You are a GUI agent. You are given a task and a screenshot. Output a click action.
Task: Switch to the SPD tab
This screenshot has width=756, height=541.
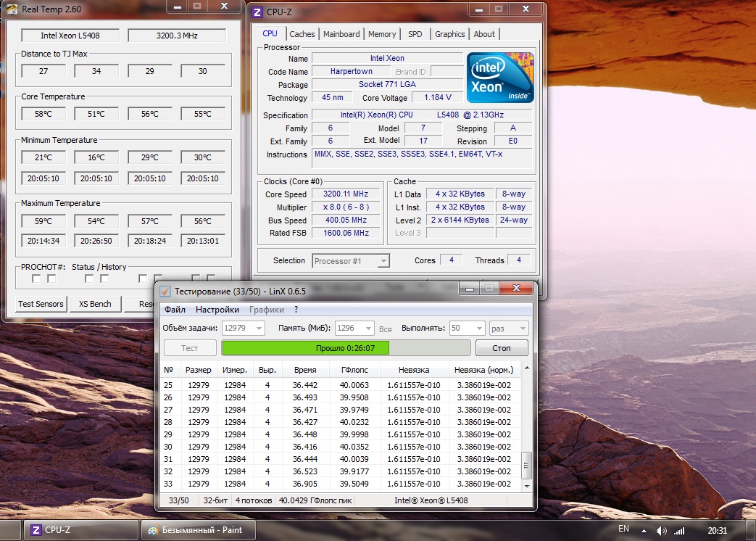point(415,34)
